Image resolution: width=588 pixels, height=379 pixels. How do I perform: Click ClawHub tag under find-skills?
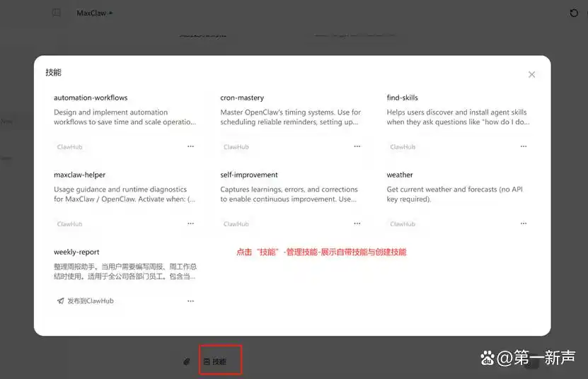[x=403, y=147]
